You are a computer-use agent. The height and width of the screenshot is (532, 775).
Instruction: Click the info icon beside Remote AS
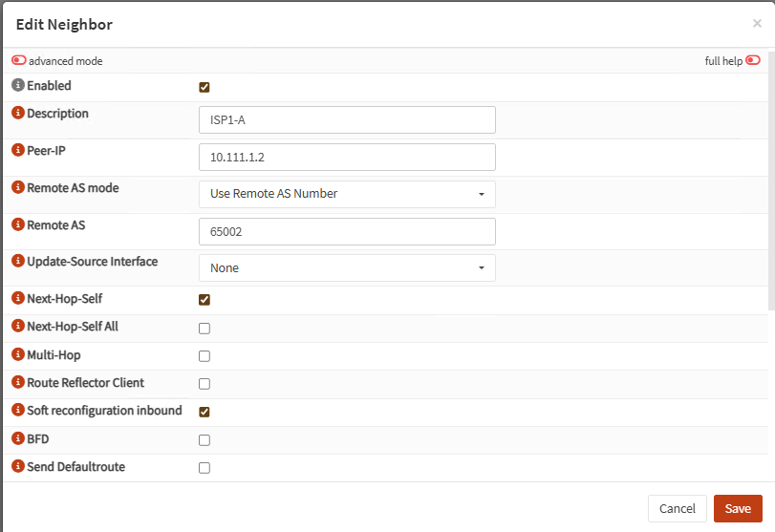[x=17, y=225]
